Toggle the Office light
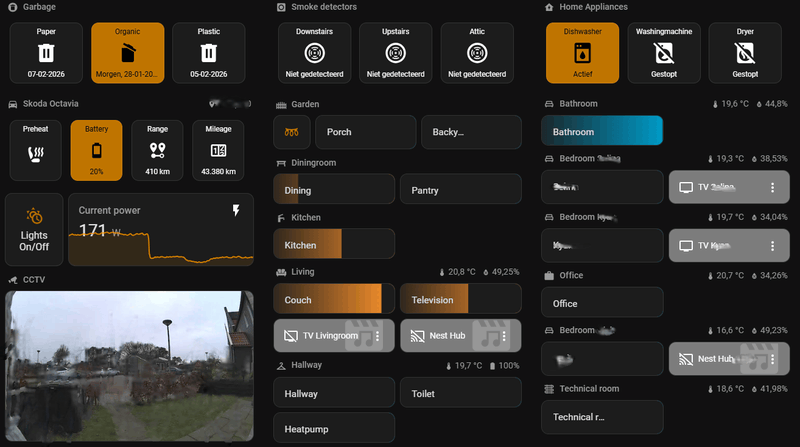This screenshot has height=447, width=800. click(x=602, y=302)
